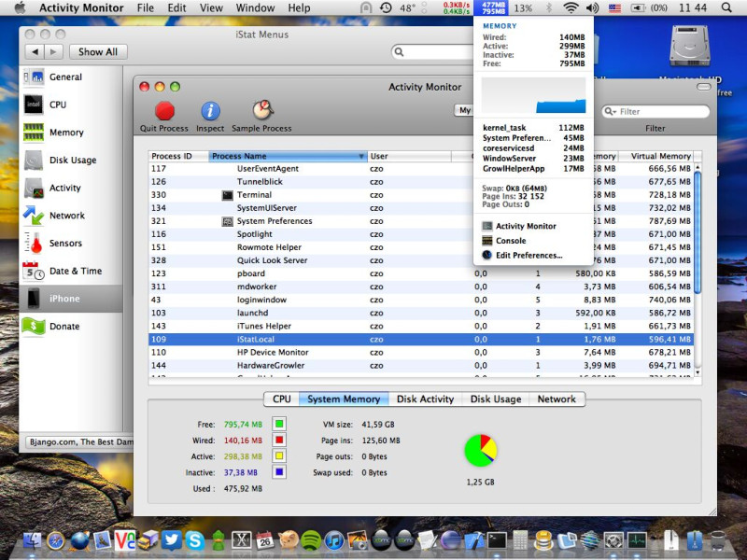Click the blue Inspect info icon
The width and height of the screenshot is (747, 560).
click(210, 111)
